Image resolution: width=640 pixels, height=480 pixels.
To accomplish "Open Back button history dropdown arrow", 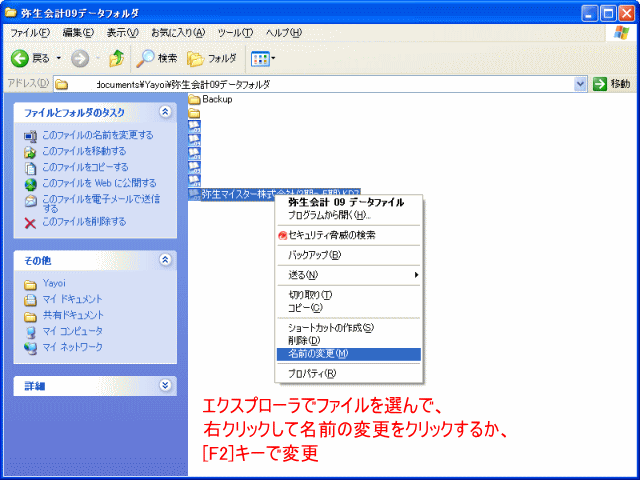I will [58, 58].
